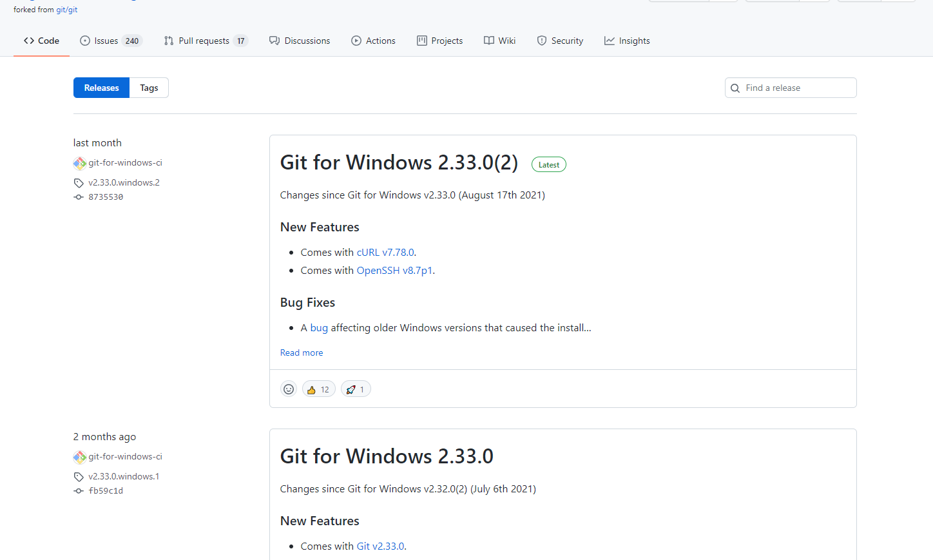Open commit 8735530
This screenshot has width=933, height=560.
pos(106,197)
